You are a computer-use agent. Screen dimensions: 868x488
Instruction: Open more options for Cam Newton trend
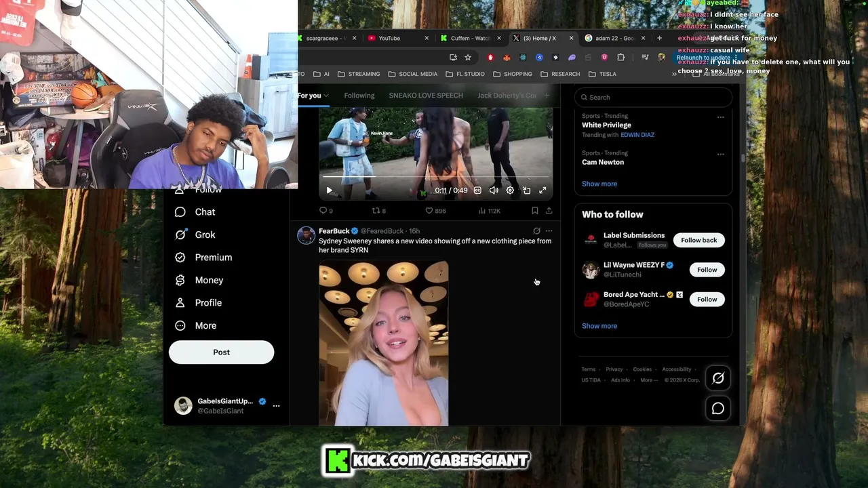[721, 154]
